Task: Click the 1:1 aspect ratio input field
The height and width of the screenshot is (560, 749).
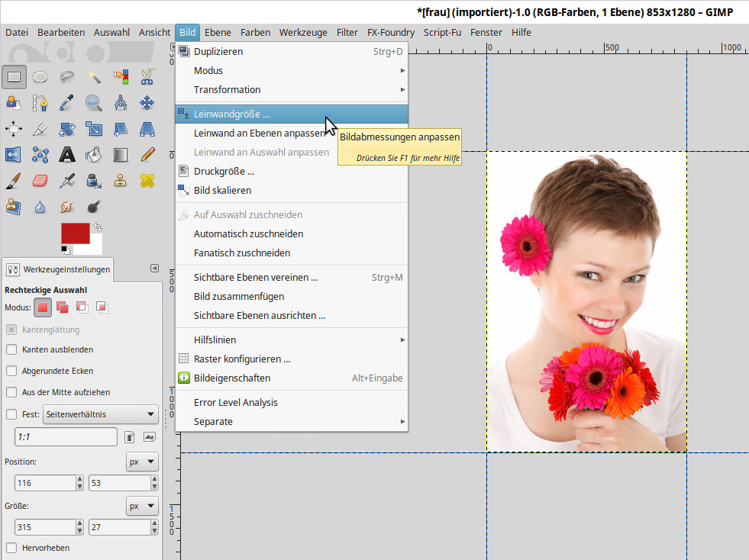Action: 66,436
